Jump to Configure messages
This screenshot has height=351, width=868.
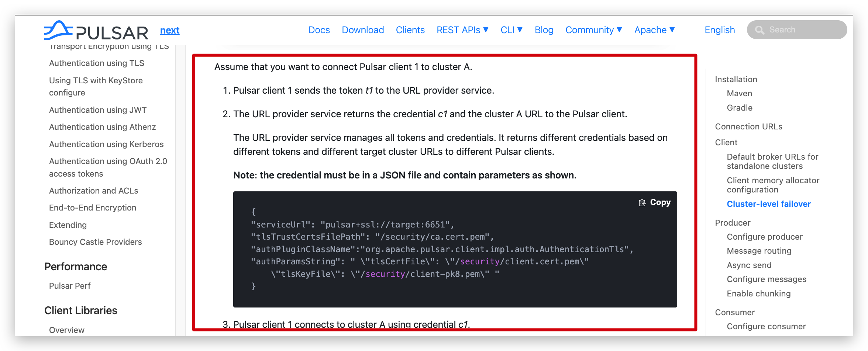click(767, 279)
